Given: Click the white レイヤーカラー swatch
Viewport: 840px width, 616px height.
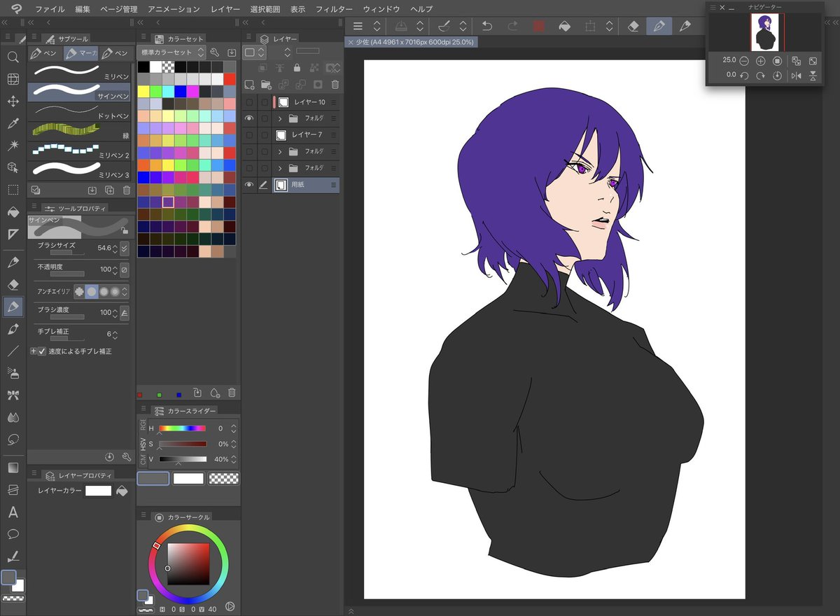Looking at the screenshot, I should click(99, 491).
